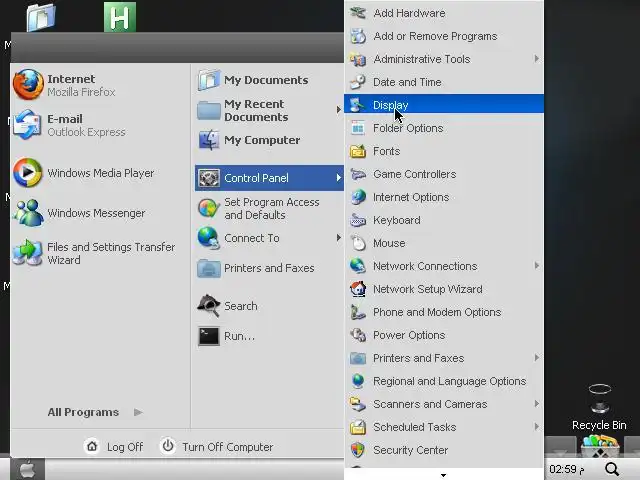The image size is (640, 480).
Task: Expand the Printers and Faxes submenu arrow in Control Panel list
Action: click(537, 358)
